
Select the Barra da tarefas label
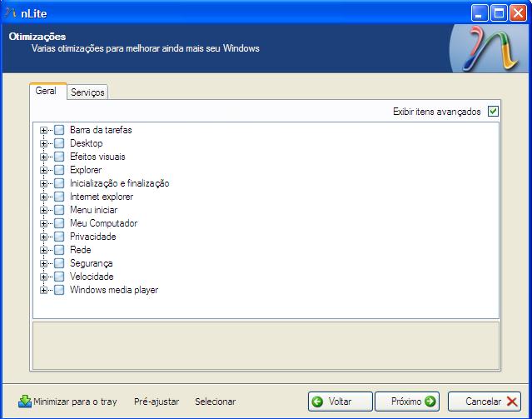pyautogui.click(x=101, y=130)
